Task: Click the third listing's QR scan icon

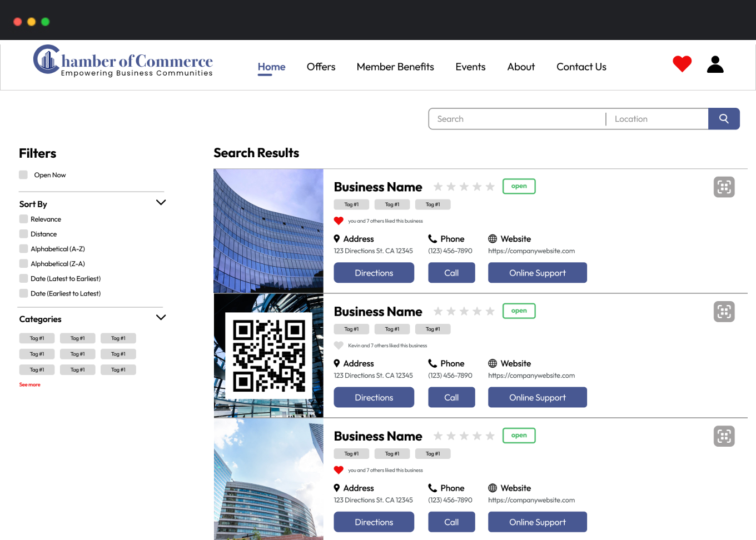Action: point(724,436)
